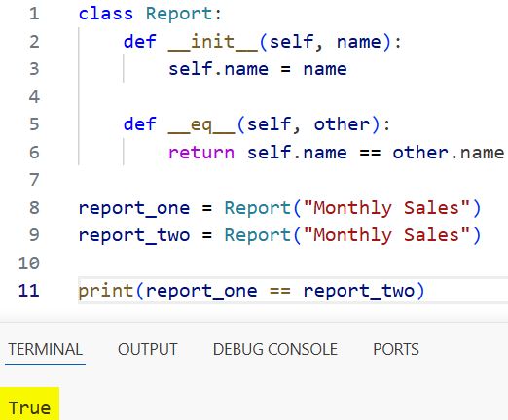508x420 pixels.
Task: Click line number 1 in gutter
Action: point(34,14)
